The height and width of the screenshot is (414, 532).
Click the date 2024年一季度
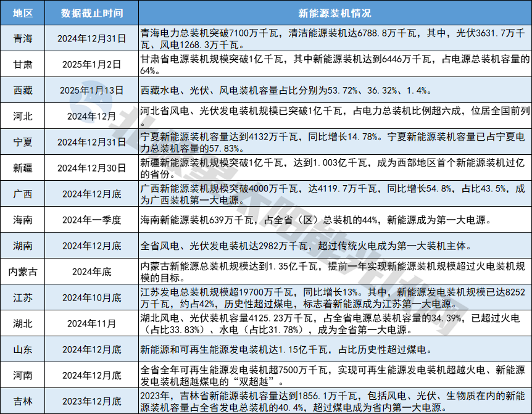pos(91,220)
